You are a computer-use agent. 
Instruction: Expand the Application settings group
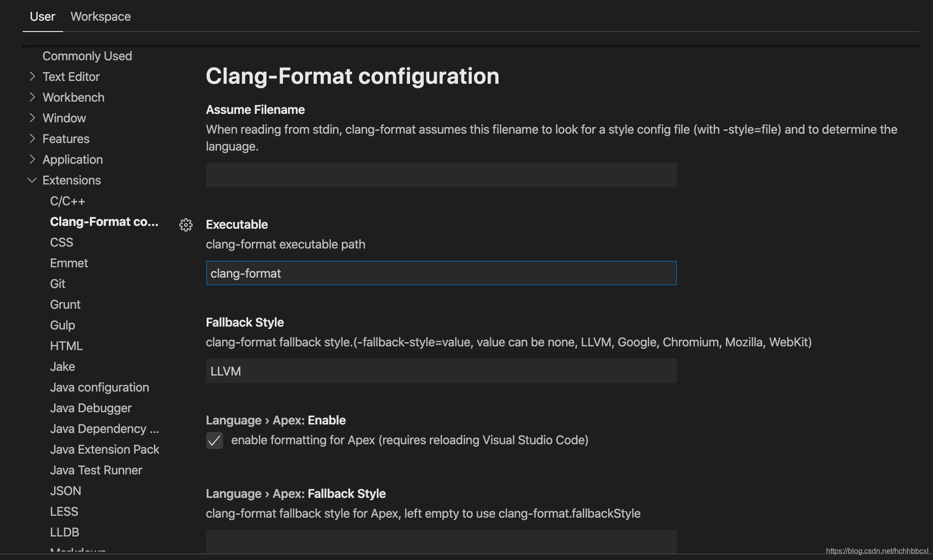point(72,159)
